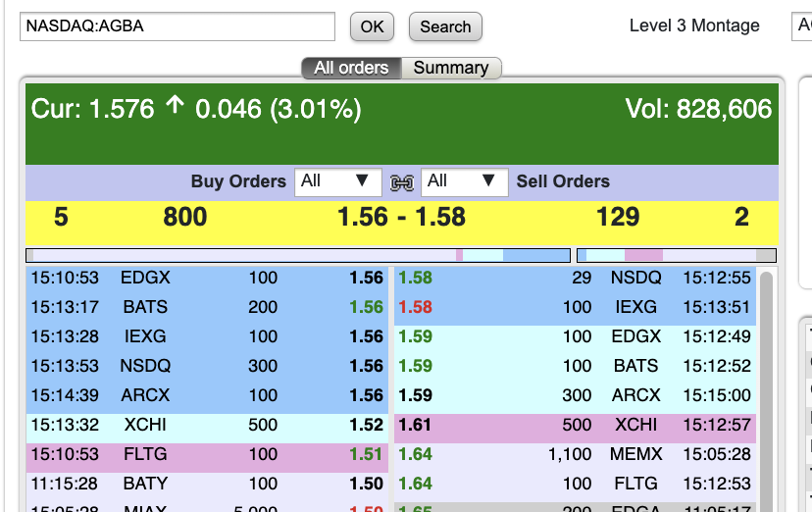Click the OK button
This screenshot has height=512, width=812.
(x=372, y=26)
